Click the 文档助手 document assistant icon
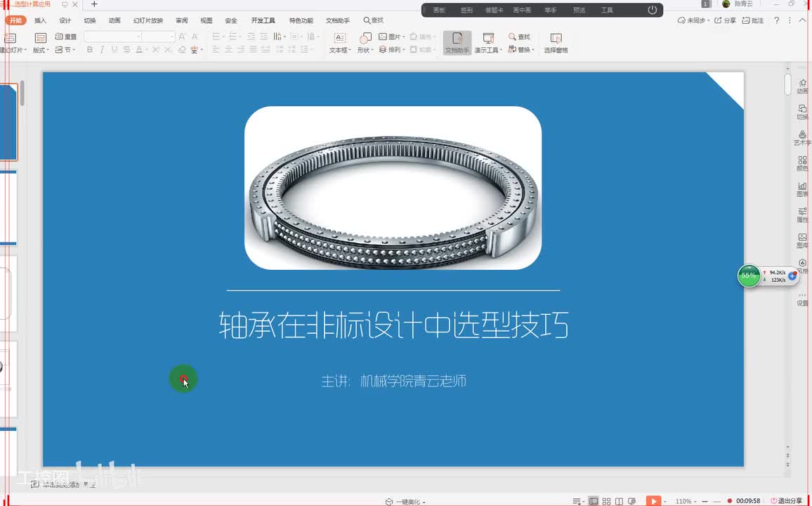This screenshot has height=506, width=812. click(457, 43)
